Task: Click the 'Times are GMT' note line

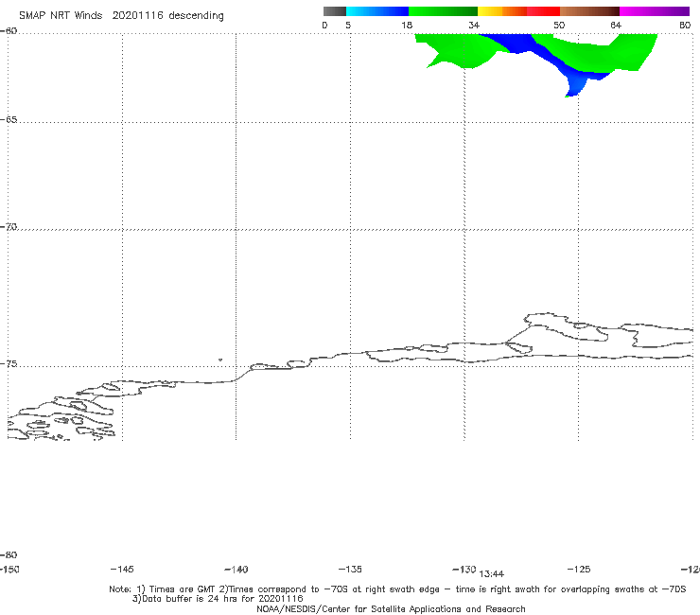Action: click(397, 589)
